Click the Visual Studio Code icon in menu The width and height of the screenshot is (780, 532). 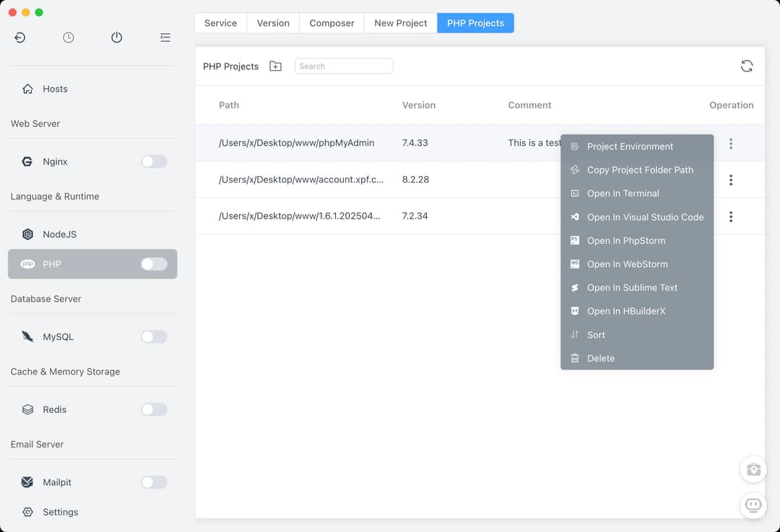(x=575, y=217)
